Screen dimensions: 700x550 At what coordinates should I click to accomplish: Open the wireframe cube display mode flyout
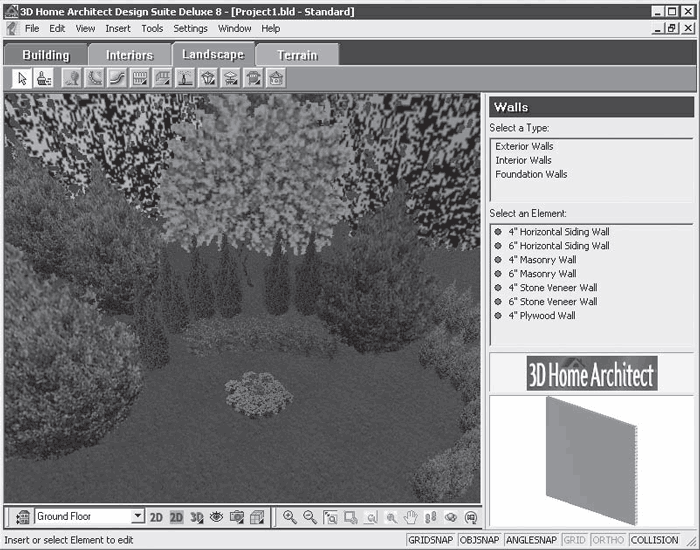(257, 517)
